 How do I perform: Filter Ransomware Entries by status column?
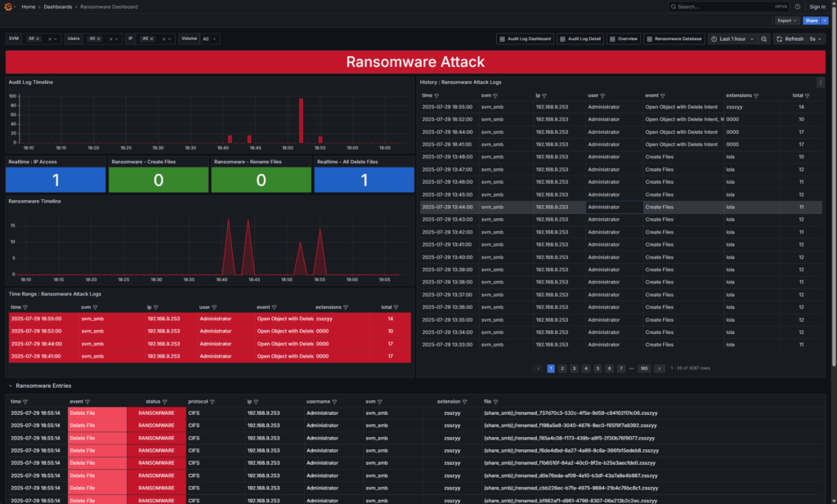coord(164,402)
